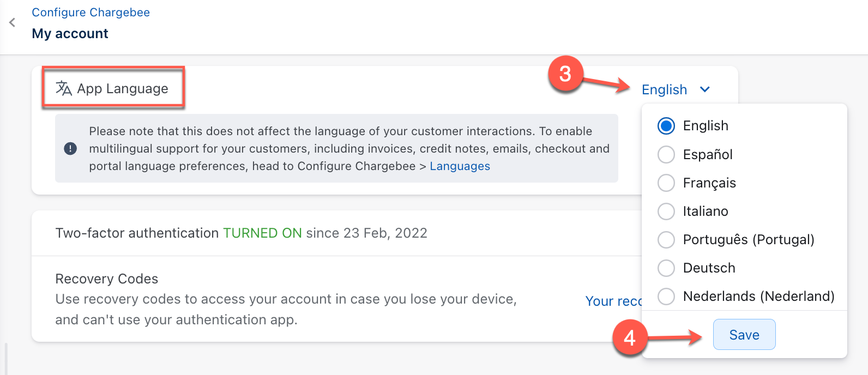Select the English radio button

click(x=666, y=126)
